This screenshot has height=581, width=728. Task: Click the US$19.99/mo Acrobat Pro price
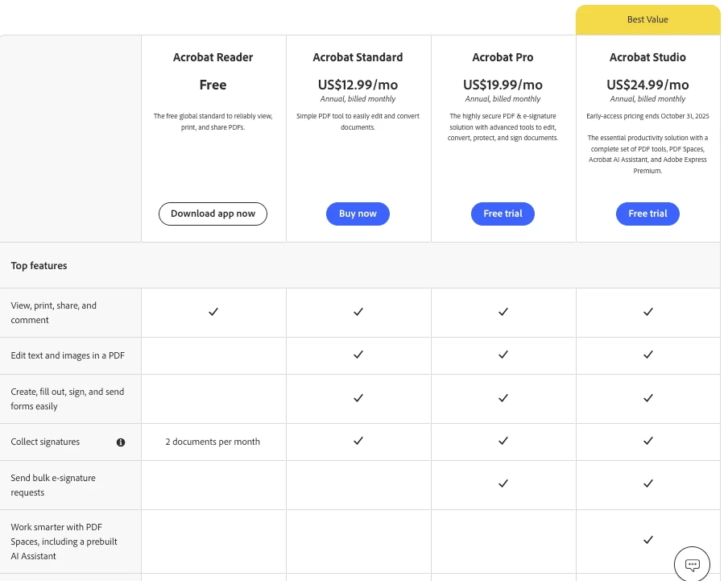(x=503, y=85)
